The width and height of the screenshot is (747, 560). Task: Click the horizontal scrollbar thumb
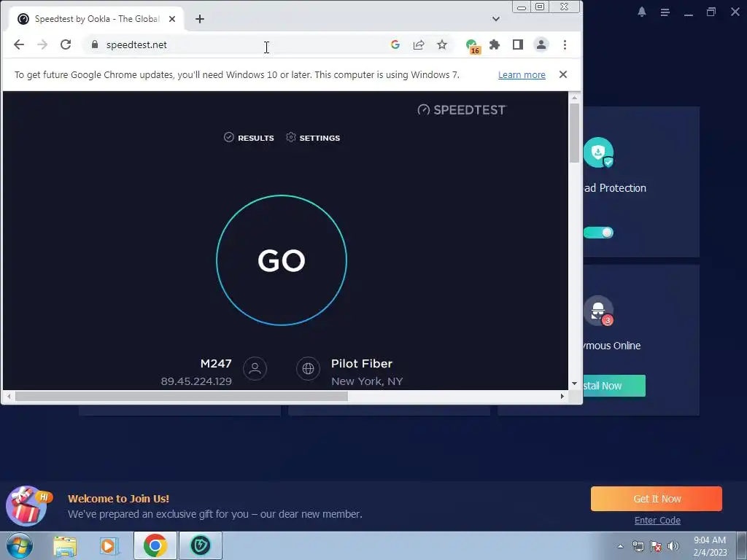tap(182, 396)
